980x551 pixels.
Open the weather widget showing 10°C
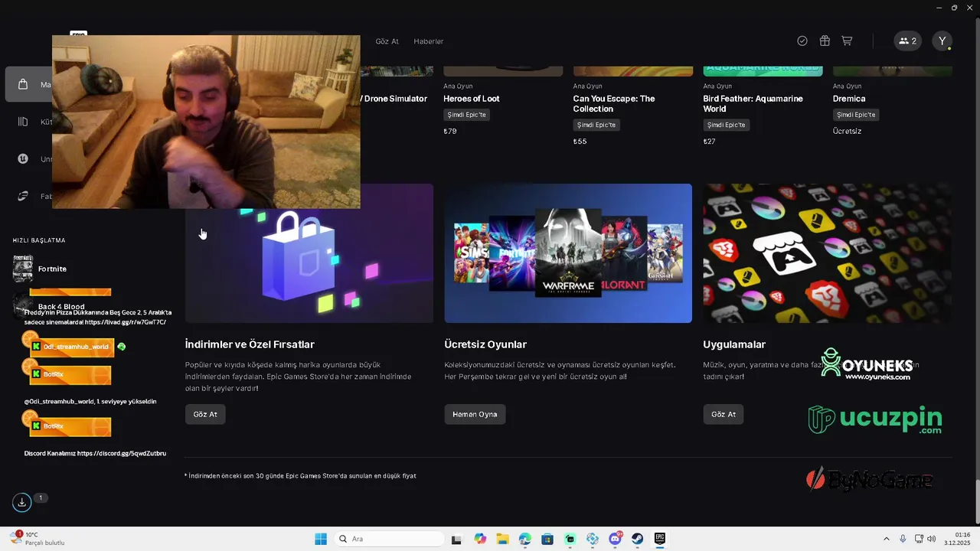(x=38, y=539)
